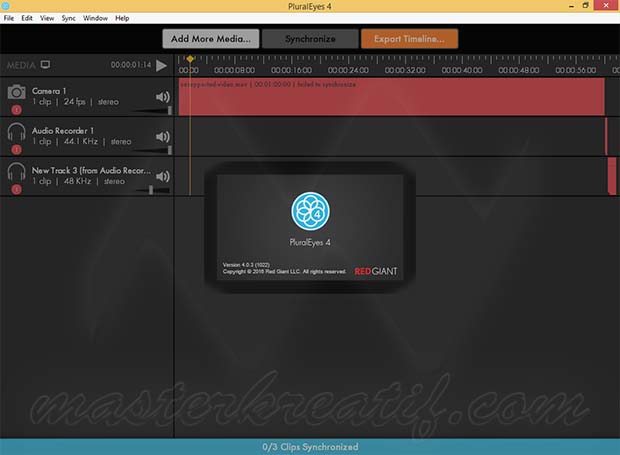
Task: Open the Window menu
Action: [95, 18]
